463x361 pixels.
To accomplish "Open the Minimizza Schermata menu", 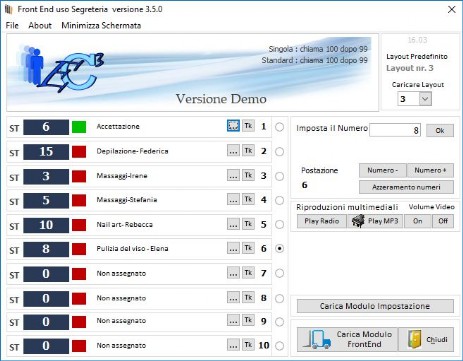I will coord(101,25).
